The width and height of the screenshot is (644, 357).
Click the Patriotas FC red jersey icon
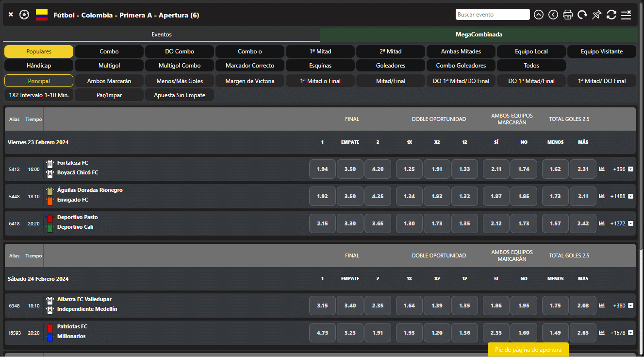(x=50, y=327)
